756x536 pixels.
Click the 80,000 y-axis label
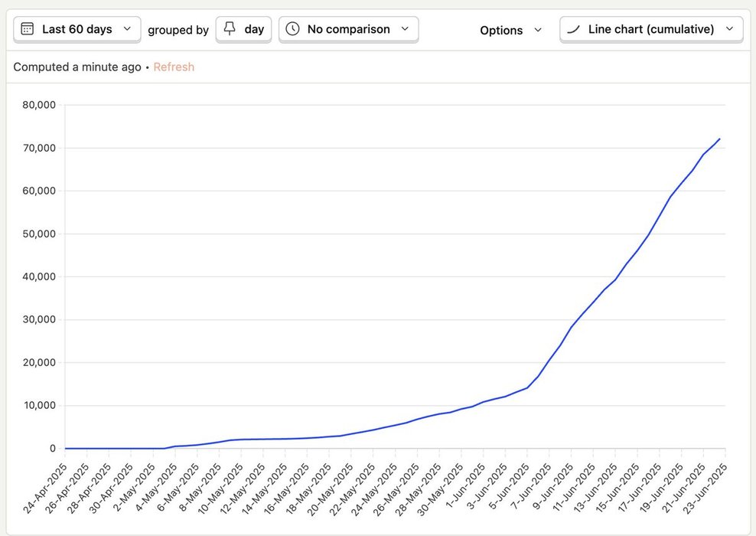pyautogui.click(x=37, y=105)
